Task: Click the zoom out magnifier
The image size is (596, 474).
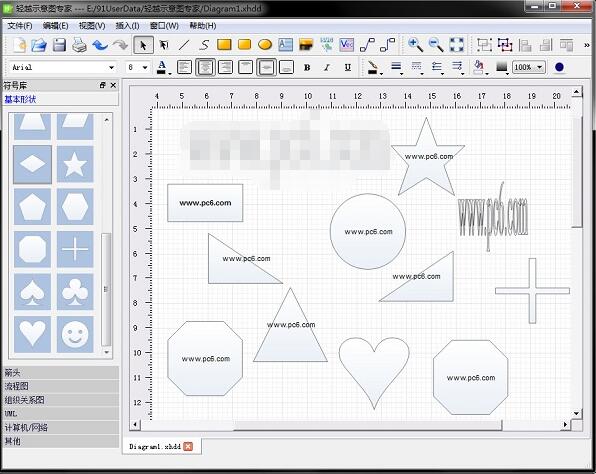Action: click(x=436, y=45)
